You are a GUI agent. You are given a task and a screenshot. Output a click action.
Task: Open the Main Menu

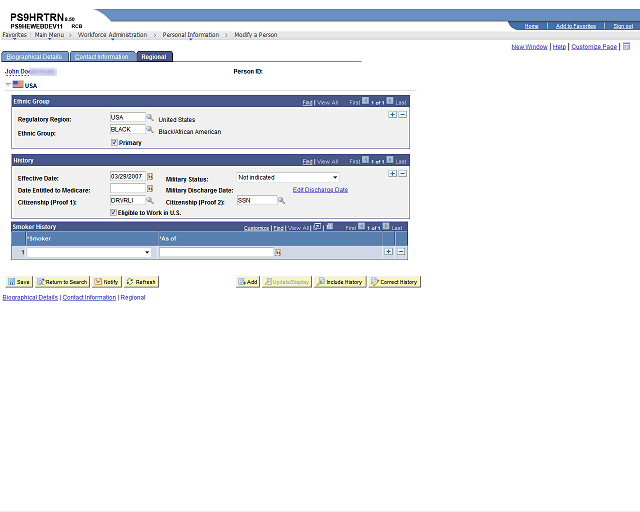[49, 35]
